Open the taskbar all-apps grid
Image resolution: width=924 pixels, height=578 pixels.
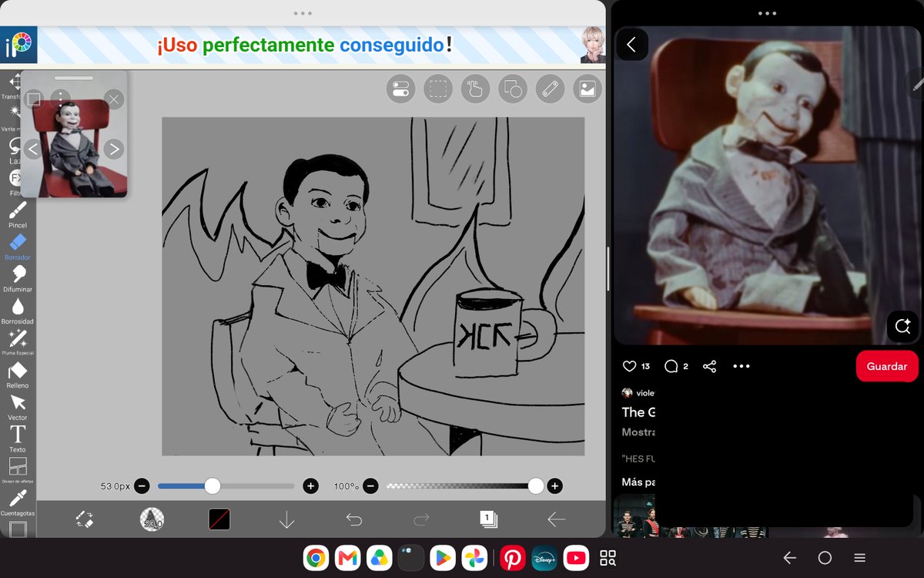tap(608, 558)
